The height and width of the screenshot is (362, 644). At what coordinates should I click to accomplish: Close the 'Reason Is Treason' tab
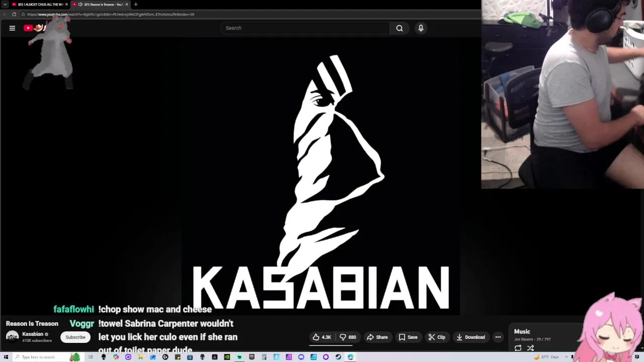(x=127, y=5)
